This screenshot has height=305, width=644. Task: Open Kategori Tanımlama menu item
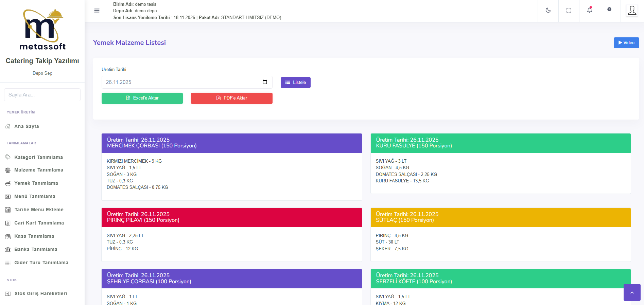click(x=38, y=157)
